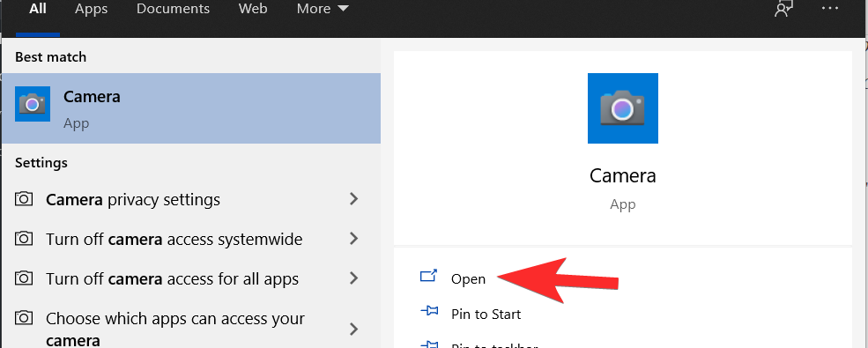Expand chevron for camera access for all apps
Viewport: 868px width, 348px height.
coord(354,278)
